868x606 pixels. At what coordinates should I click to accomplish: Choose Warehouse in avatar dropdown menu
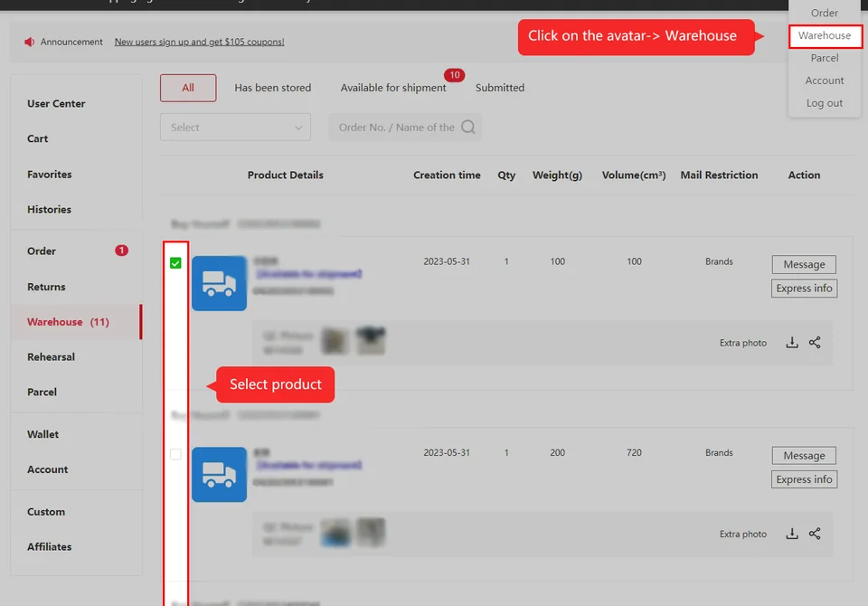coord(825,36)
